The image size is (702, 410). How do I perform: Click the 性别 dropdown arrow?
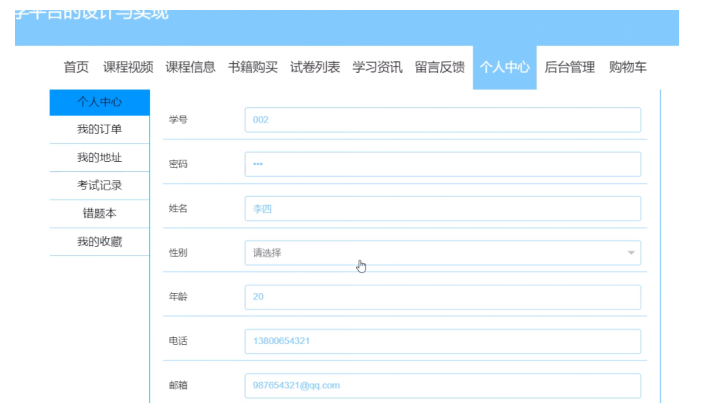point(631,253)
